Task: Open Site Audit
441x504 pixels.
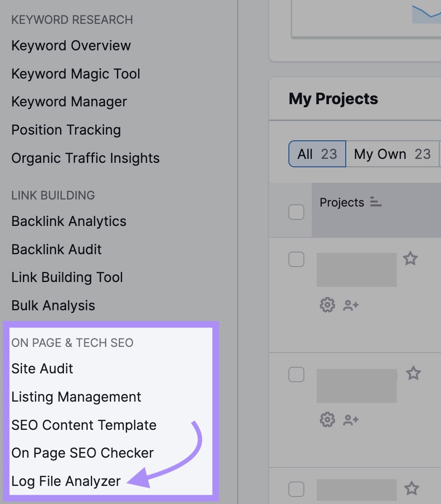Action: click(42, 369)
